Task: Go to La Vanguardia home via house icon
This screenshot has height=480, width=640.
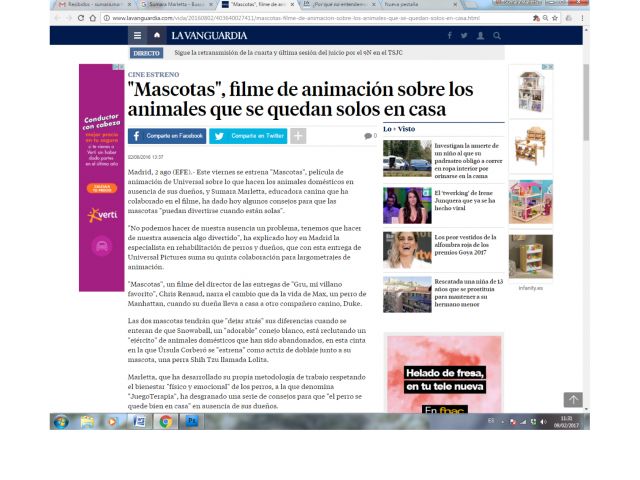Action: pos(157,36)
